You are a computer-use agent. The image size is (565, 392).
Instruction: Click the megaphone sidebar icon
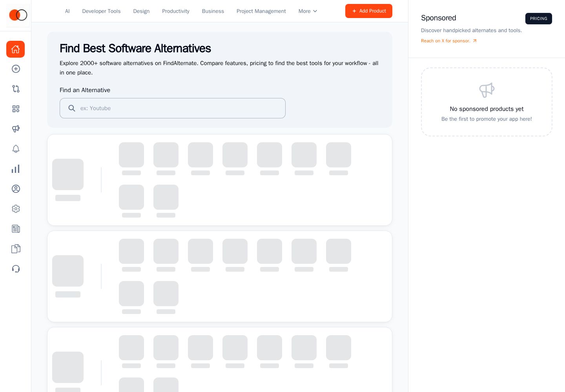(x=16, y=129)
